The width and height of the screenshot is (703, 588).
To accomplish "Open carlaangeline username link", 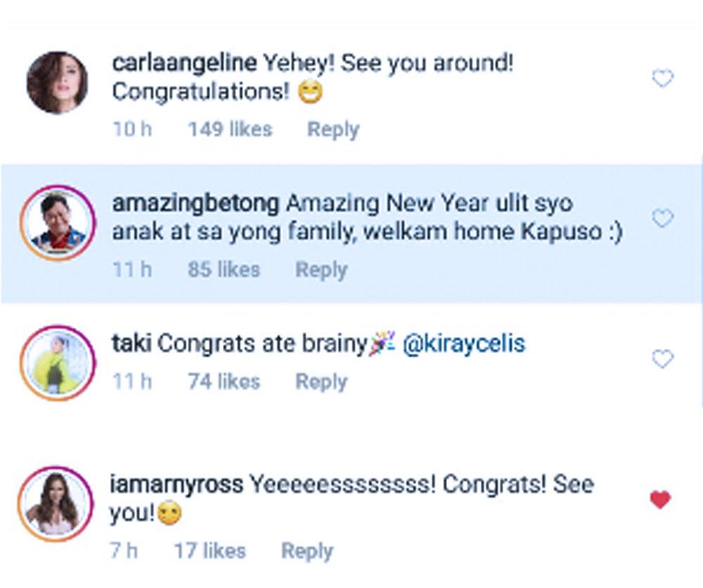I will (184, 63).
